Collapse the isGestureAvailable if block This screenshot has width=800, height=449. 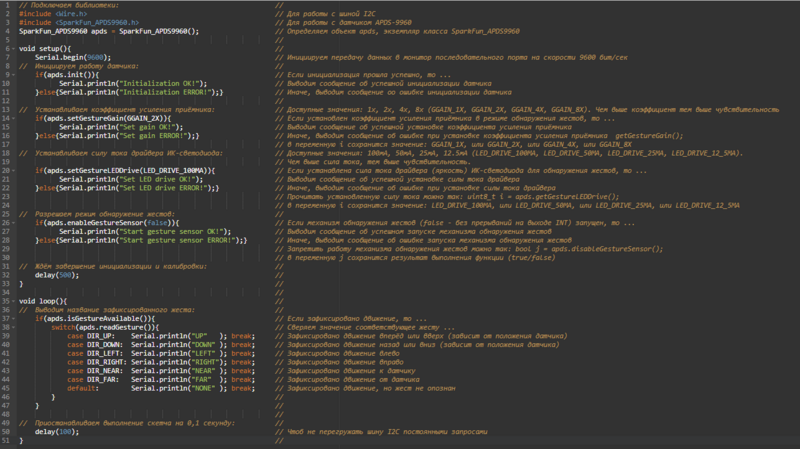[13, 319]
